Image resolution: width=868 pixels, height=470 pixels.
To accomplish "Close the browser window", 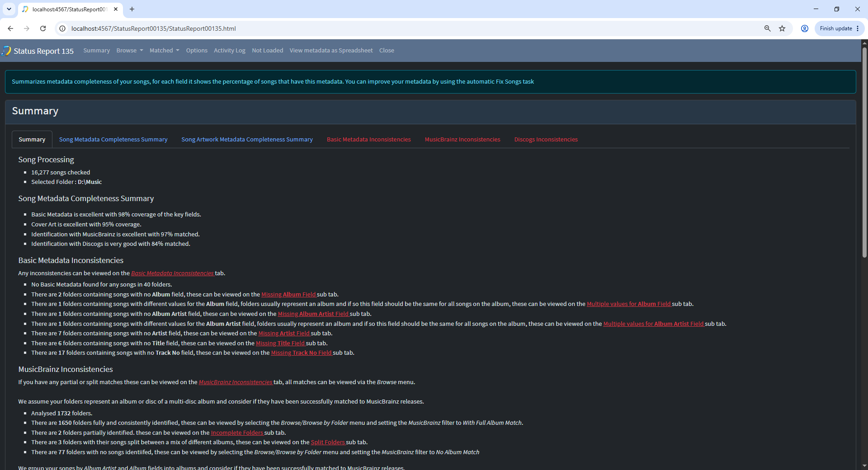I will (x=858, y=9).
